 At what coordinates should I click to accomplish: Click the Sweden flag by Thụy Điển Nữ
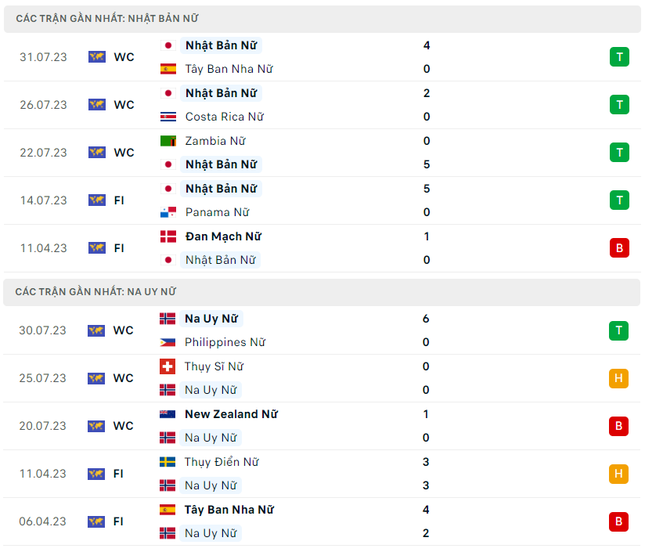(167, 462)
